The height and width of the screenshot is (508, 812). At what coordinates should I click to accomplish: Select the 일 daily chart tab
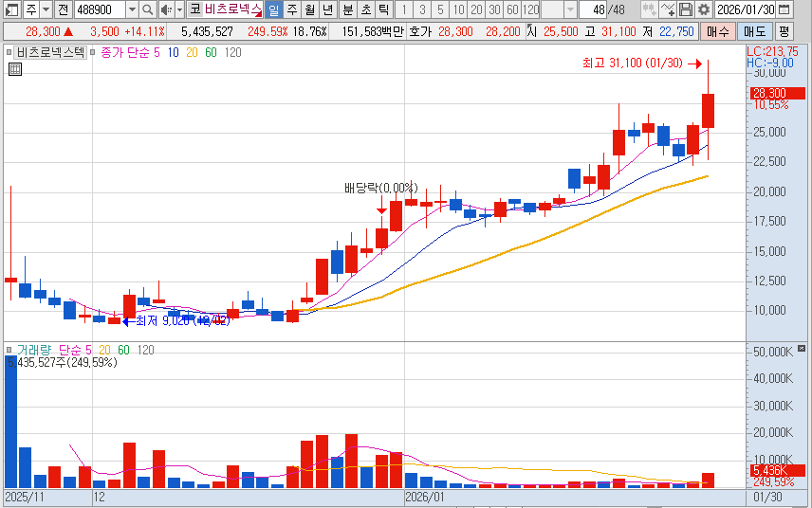(x=274, y=9)
